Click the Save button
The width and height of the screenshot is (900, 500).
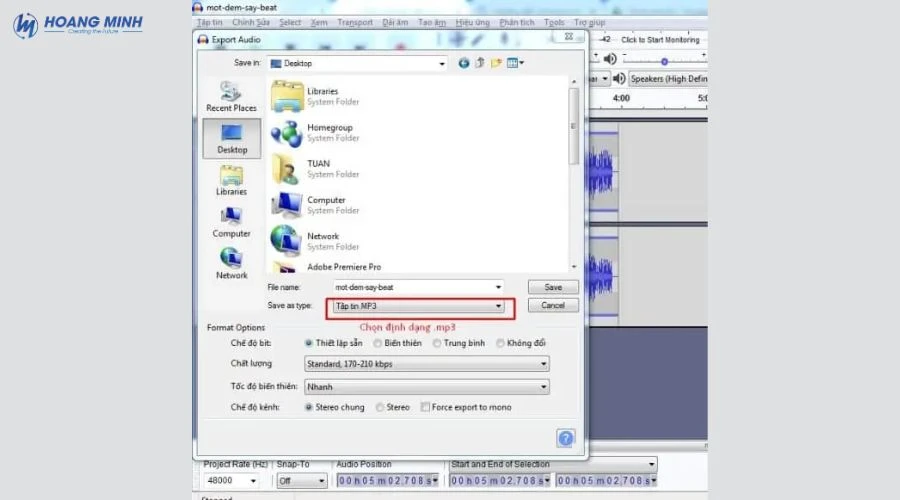(553, 287)
